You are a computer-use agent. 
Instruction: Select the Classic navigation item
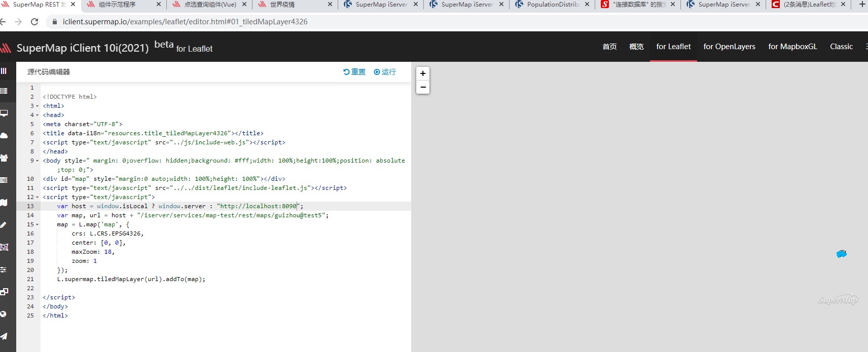tap(841, 47)
